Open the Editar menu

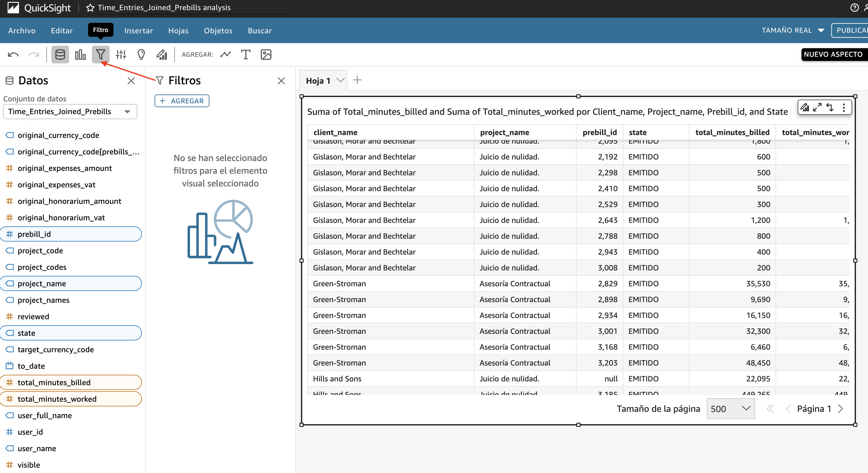tap(62, 31)
